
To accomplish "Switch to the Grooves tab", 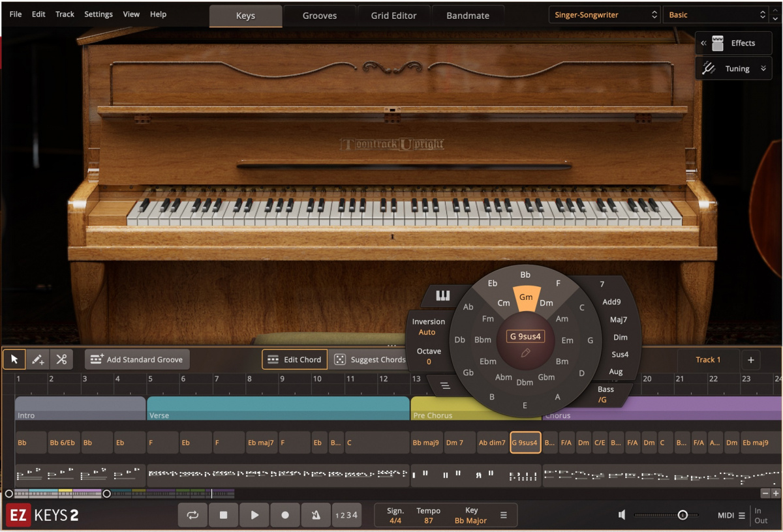I will tap(319, 15).
